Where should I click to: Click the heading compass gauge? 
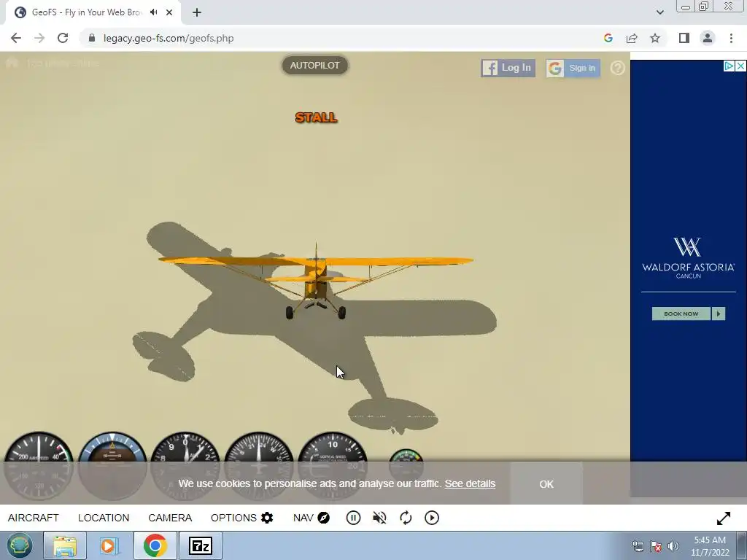pos(259,466)
